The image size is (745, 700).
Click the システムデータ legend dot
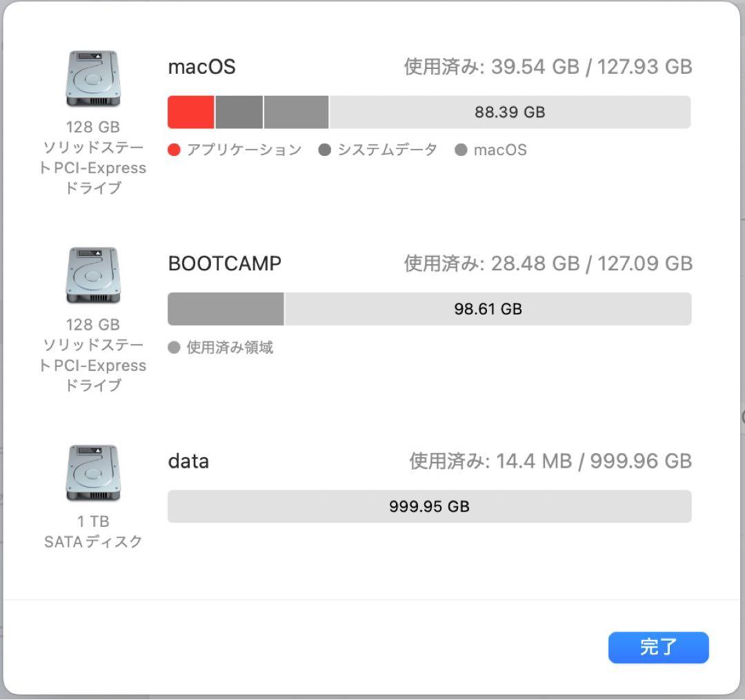[x=324, y=149]
